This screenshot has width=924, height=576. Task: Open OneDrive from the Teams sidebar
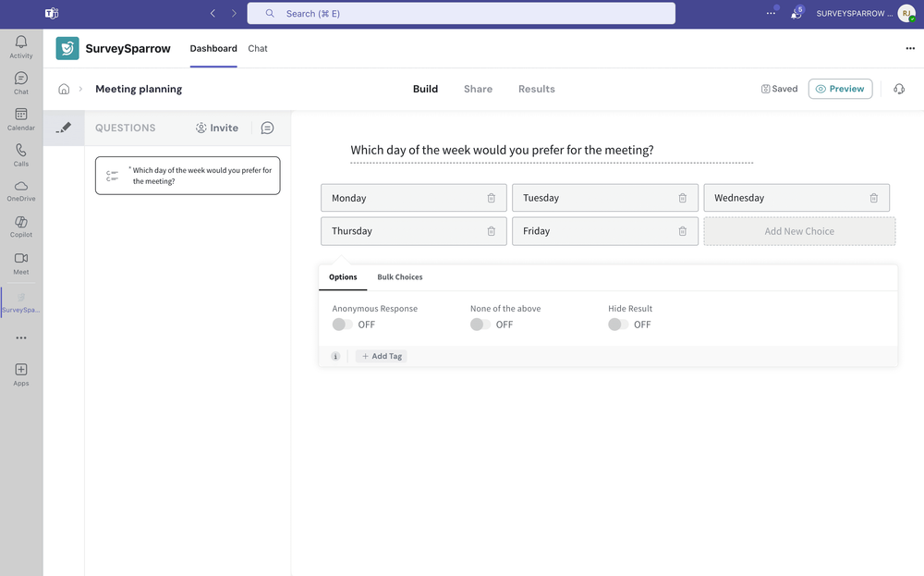[20, 190]
